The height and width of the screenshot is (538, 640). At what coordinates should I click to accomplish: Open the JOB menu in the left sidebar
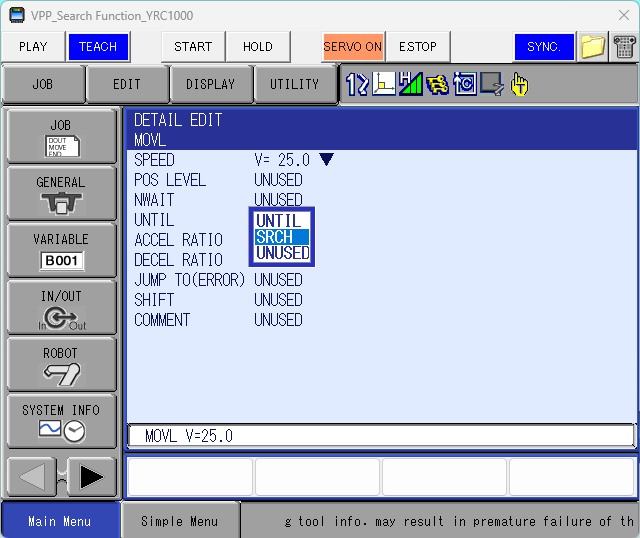pos(61,136)
